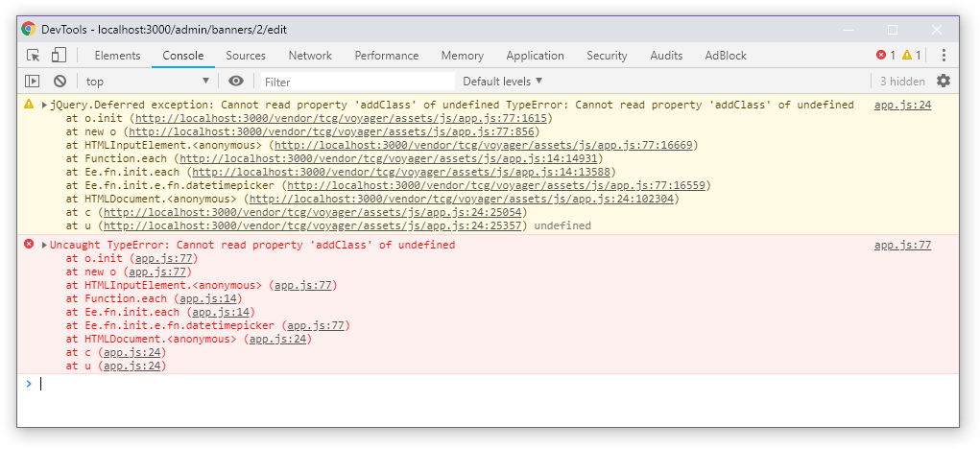Open the DevTools three-dot customize menu
This screenshot has width=980, height=449.
944,56
